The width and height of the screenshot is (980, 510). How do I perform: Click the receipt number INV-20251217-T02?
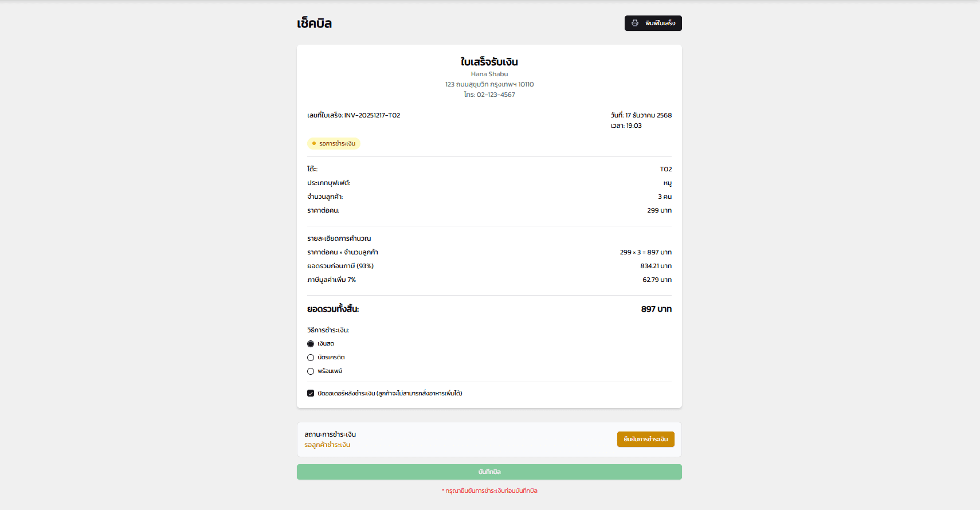372,115
